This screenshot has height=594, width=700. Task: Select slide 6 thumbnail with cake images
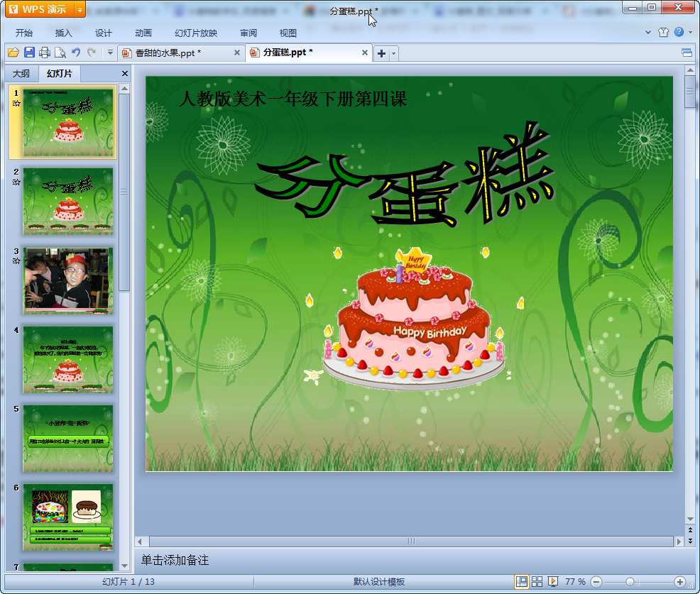pos(68,517)
